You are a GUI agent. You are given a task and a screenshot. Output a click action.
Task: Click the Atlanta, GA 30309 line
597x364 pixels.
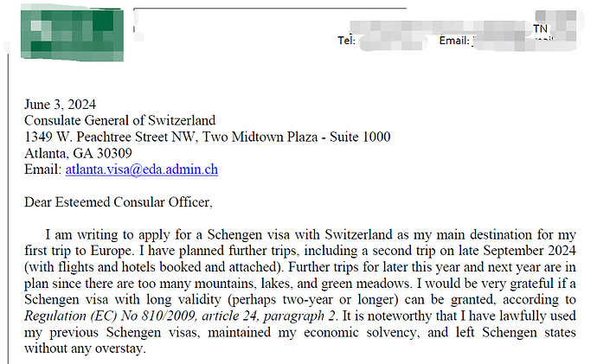[78, 153]
